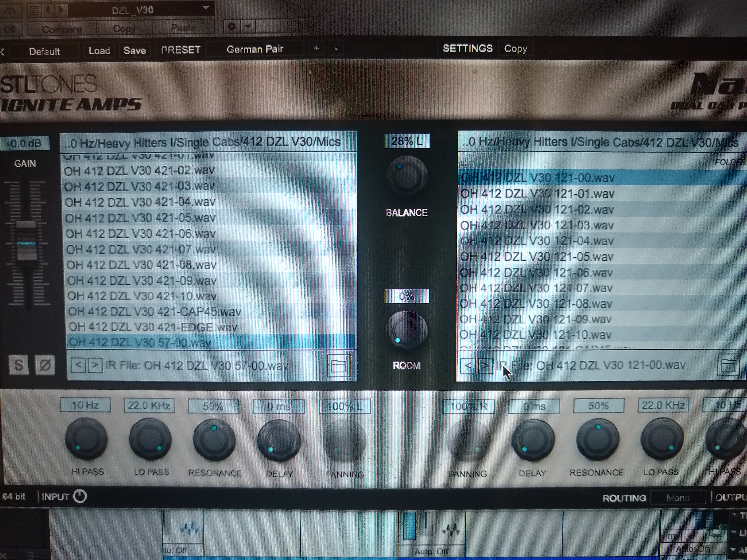Click the right cab LO PASS knob
This screenshot has height=560, width=747.
pyautogui.click(x=662, y=439)
